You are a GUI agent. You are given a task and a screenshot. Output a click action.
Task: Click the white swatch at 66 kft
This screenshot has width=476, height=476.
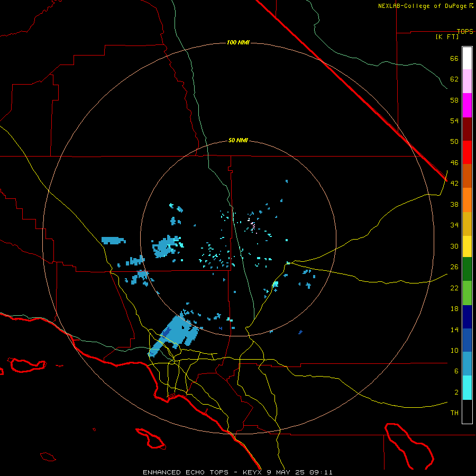(467, 58)
